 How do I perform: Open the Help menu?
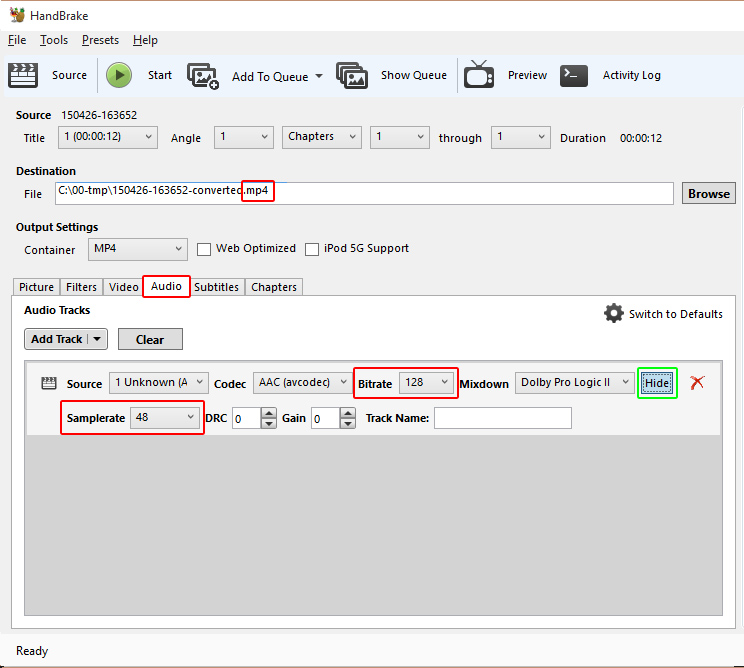click(145, 40)
